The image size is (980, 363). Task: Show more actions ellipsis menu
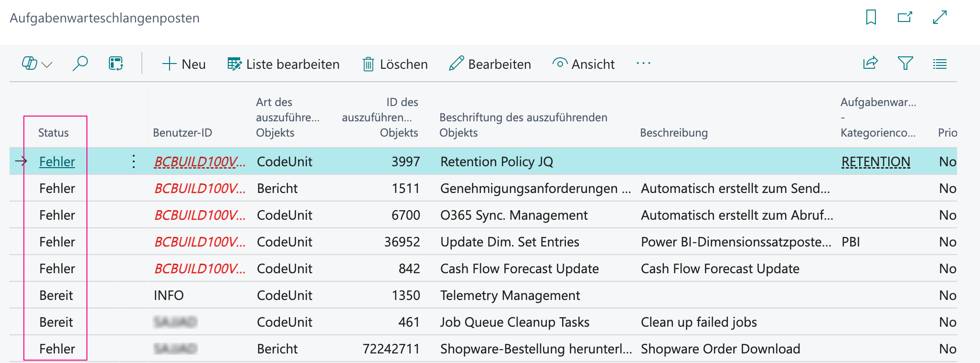click(643, 64)
